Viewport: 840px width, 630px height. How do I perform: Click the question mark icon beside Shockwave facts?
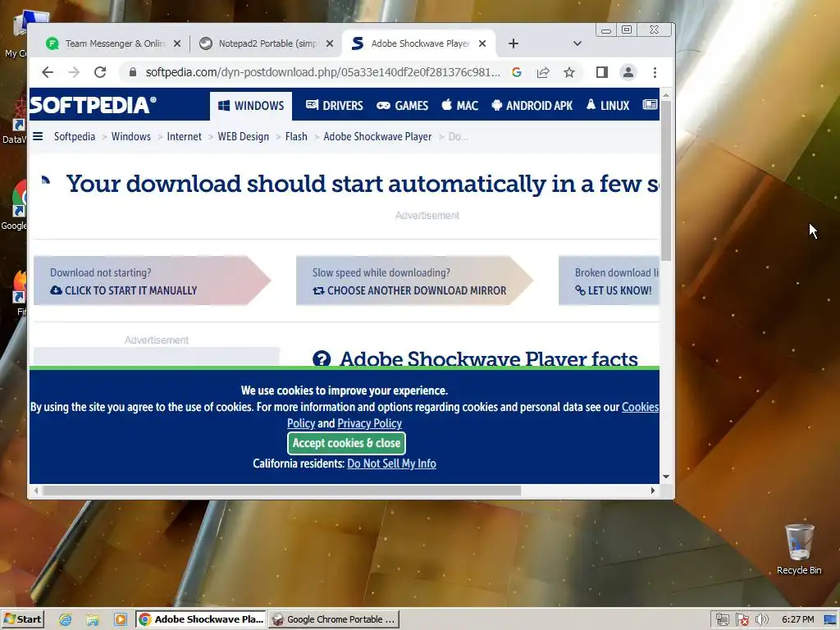pyautogui.click(x=322, y=358)
